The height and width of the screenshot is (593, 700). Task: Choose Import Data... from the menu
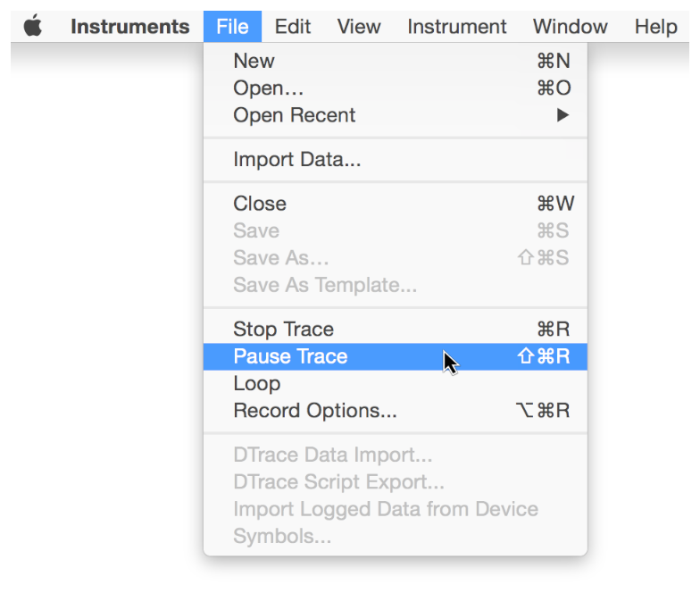pyautogui.click(x=296, y=161)
